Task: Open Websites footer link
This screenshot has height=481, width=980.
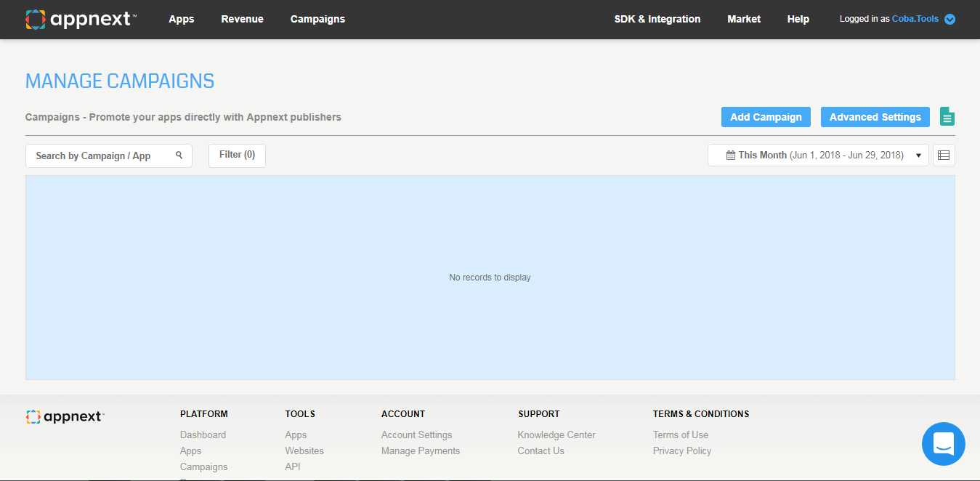Action: pos(304,450)
